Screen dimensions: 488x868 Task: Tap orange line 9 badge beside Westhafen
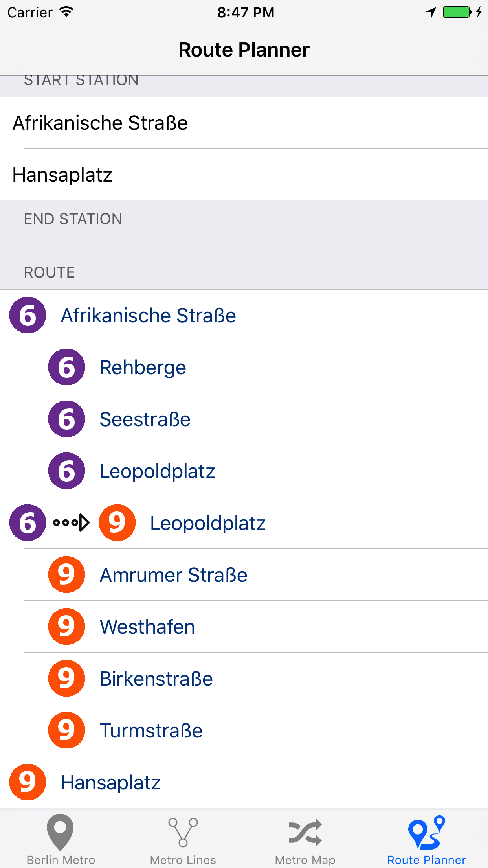click(66, 627)
